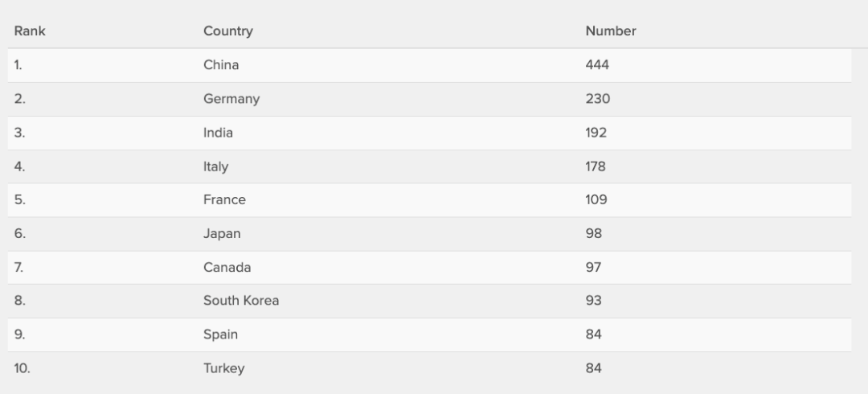Image resolution: width=868 pixels, height=394 pixels.
Task: Click the Country column header
Action: coord(228,31)
